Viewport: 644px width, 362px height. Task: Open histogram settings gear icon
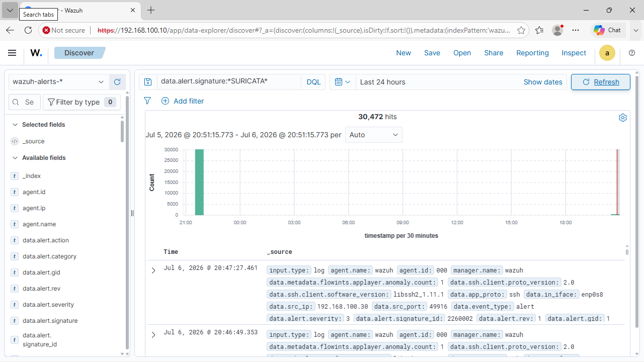[x=623, y=118]
